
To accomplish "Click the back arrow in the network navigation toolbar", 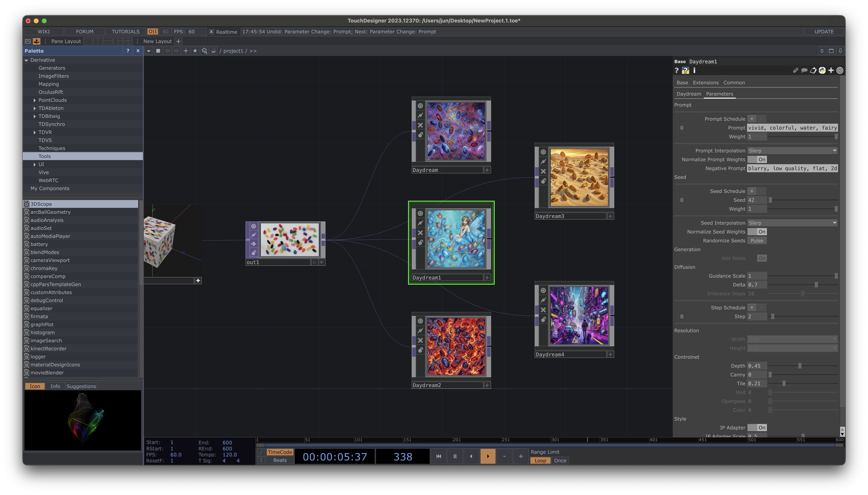I will point(168,51).
